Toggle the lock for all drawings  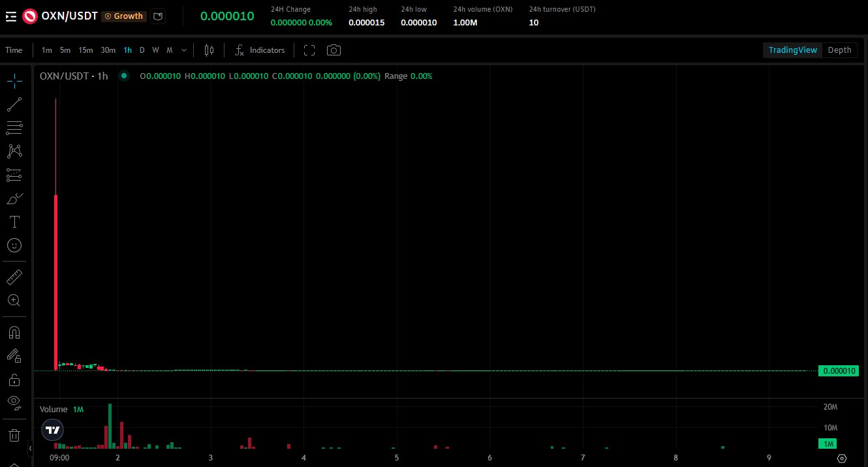coord(14,379)
